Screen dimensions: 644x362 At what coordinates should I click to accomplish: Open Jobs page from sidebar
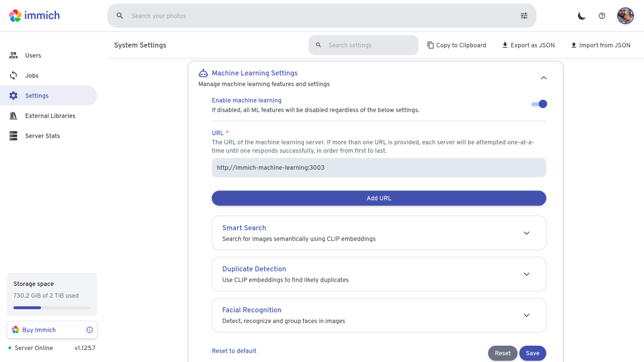[x=31, y=75]
